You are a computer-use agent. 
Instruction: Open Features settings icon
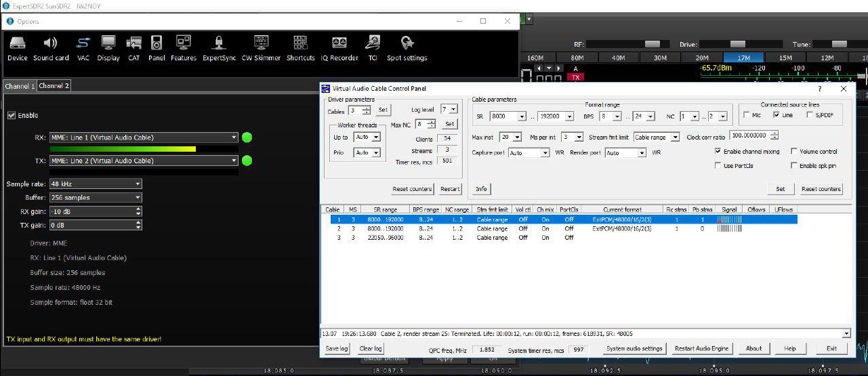(x=184, y=43)
